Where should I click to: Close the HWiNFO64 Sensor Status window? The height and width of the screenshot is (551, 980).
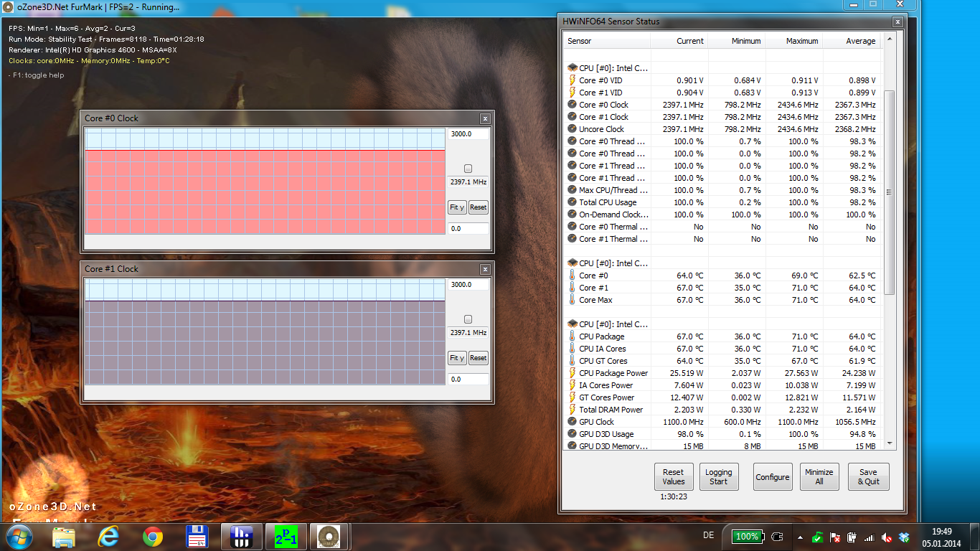point(897,22)
